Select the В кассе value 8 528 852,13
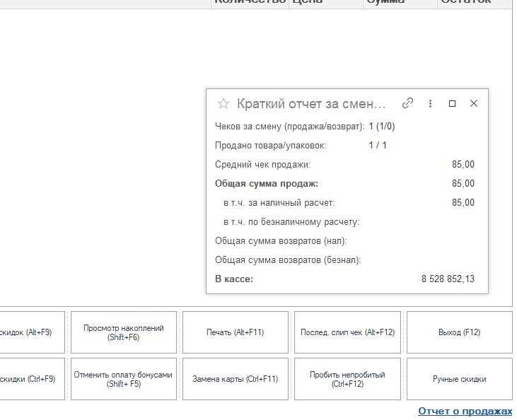This screenshot has width=517, height=420. 448,279
